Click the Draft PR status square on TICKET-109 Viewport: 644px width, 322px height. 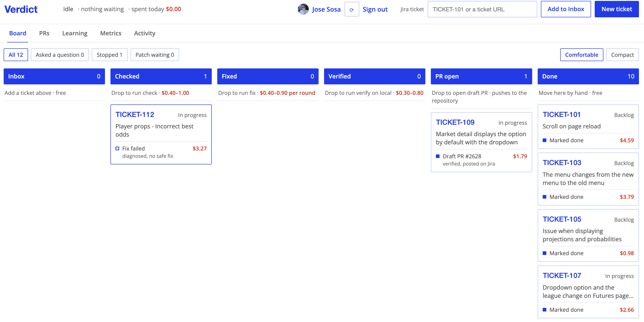[x=437, y=156]
